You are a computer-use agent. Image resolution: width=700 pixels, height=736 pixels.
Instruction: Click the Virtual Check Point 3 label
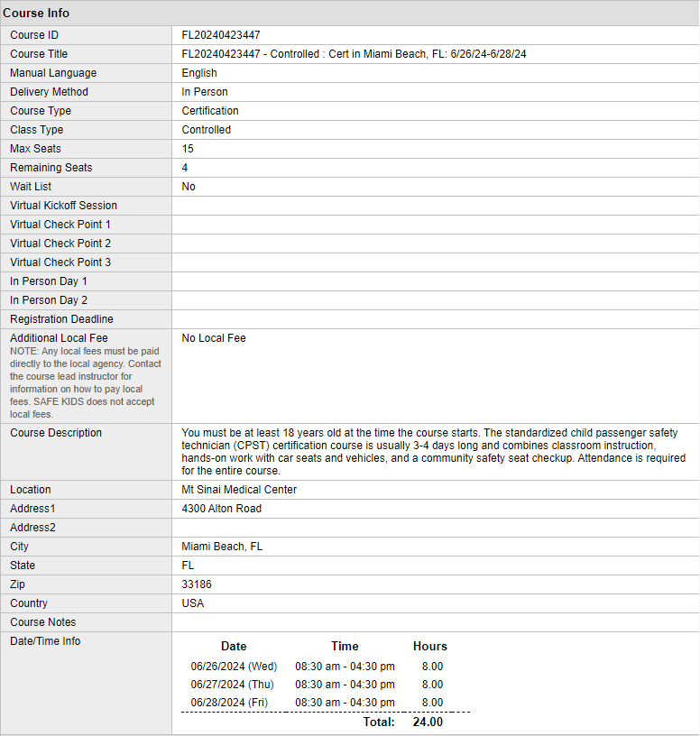click(x=60, y=262)
